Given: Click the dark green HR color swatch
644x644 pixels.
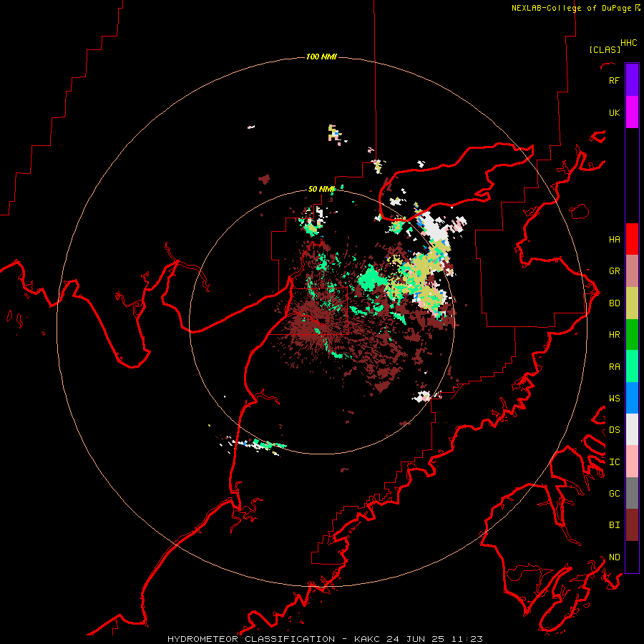Looking at the screenshot, I should point(632,335).
